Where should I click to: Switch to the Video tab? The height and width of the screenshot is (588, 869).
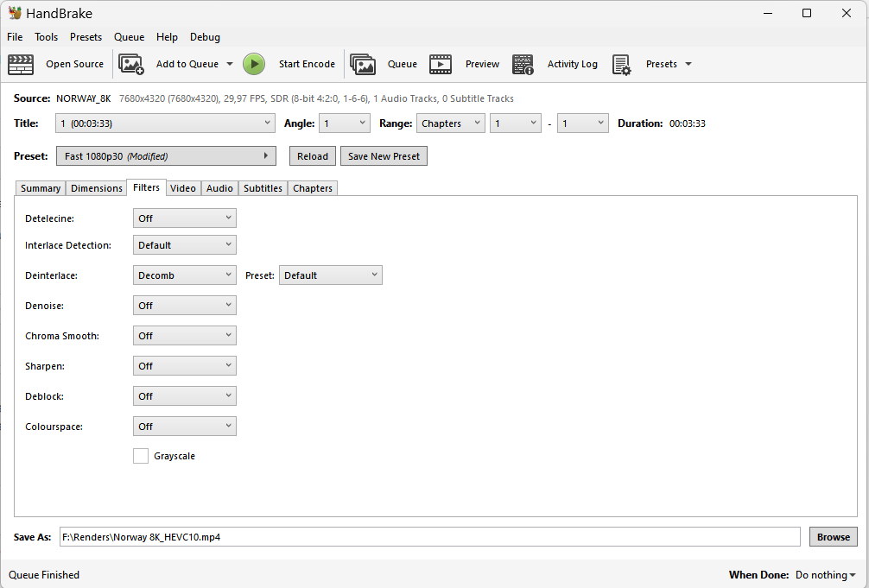coord(183,188)
